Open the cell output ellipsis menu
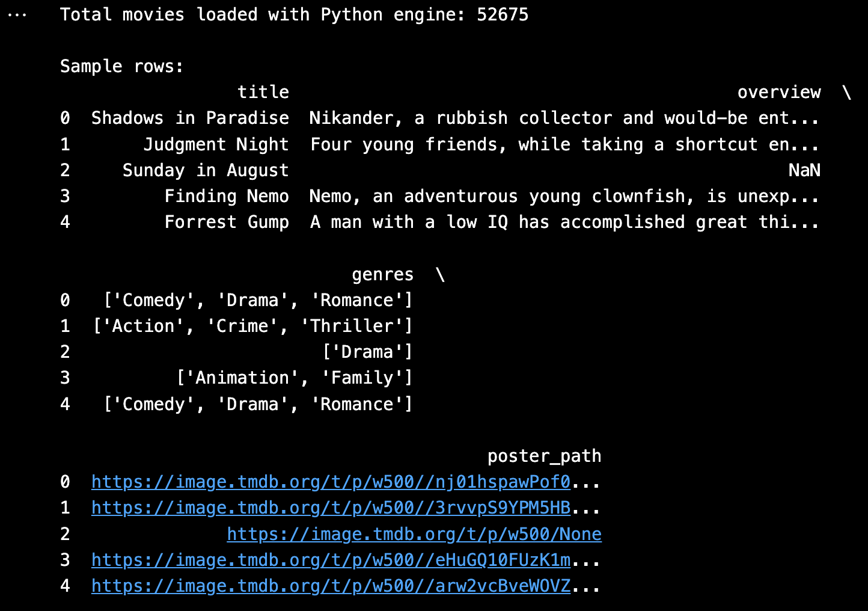The image size is (868, 611). [17, 15]
